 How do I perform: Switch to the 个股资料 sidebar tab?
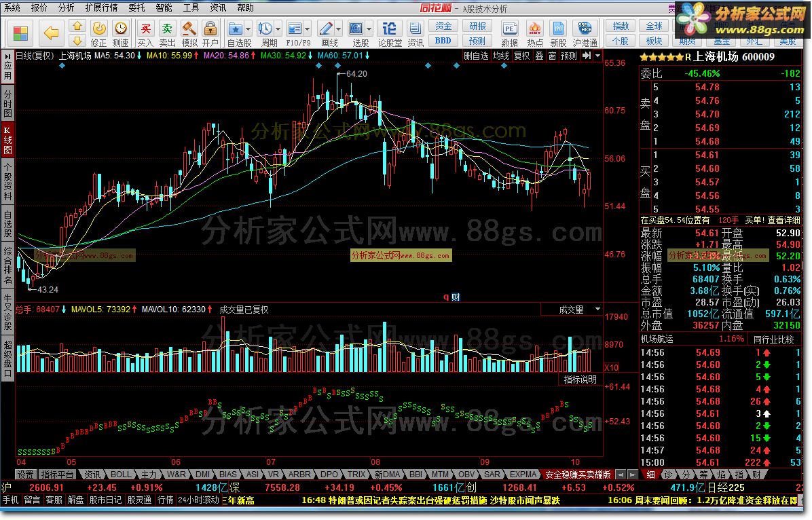click(x=7, y=181)
